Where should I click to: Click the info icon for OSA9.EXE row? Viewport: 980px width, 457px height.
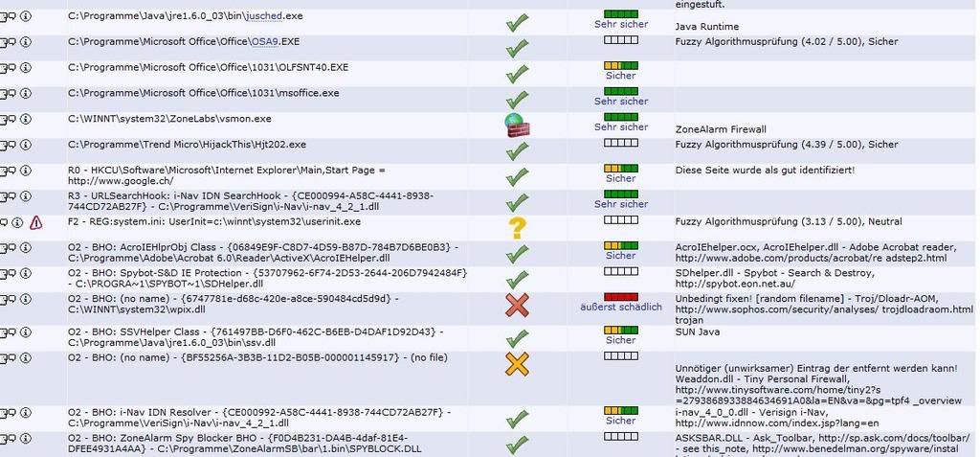26,42
